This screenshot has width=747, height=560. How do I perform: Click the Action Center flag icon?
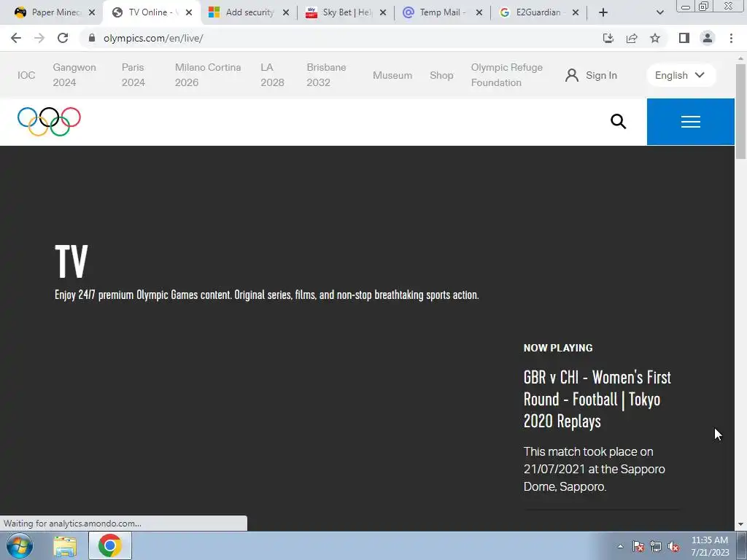click(x=638, y=547)
